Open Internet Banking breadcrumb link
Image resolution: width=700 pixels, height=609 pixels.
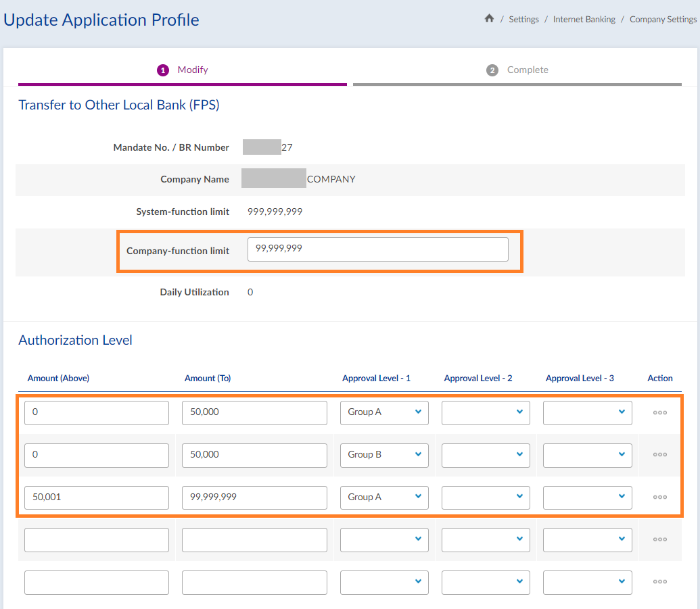(584, 20)
